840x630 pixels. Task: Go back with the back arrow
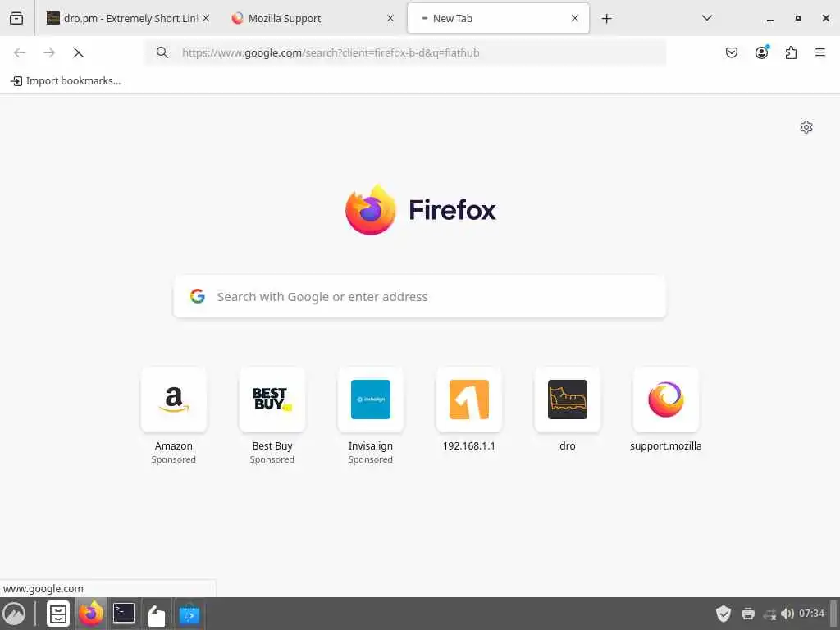[20, 52]
